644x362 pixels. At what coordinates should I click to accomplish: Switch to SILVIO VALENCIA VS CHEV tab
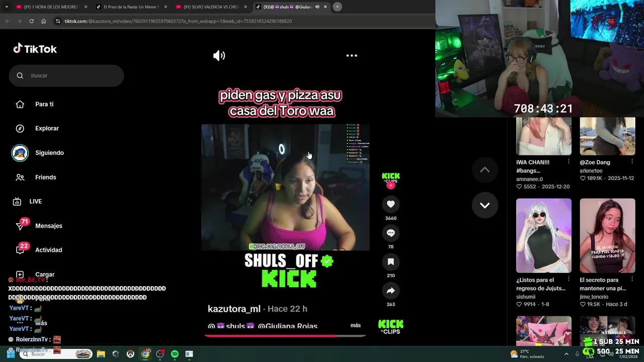pos(210,7)
